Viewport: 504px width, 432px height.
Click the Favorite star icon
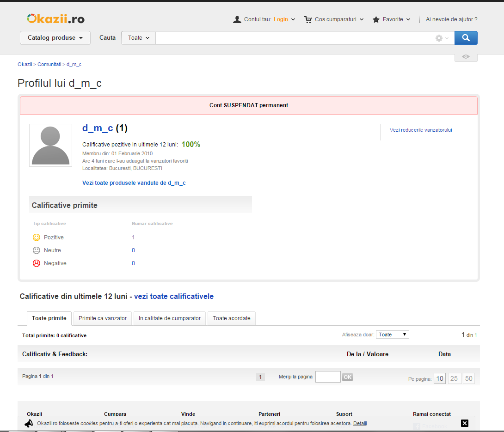[375, 19]
